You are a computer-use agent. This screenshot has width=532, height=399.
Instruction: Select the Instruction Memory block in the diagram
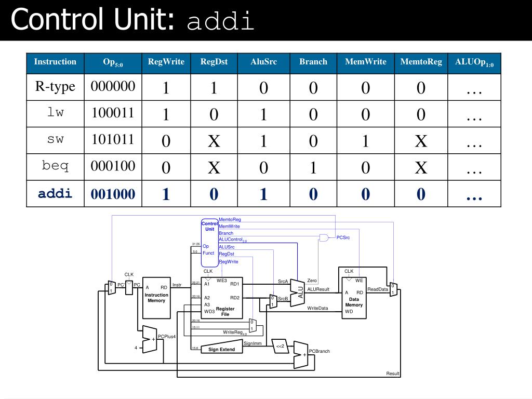156,298
